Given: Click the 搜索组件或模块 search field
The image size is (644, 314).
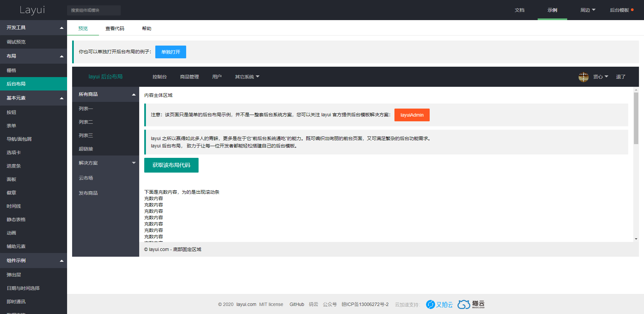Looking at the screenshot, I should [x=94, y=10].
